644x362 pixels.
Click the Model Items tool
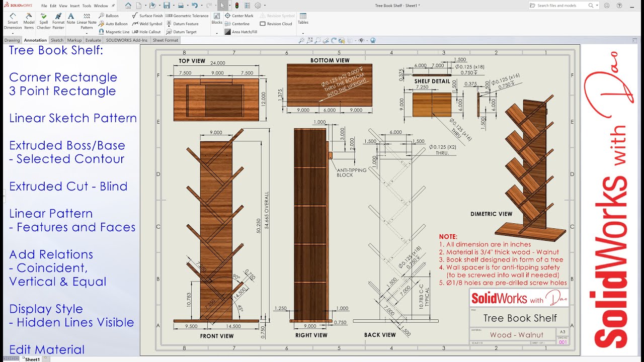point(29,21)
